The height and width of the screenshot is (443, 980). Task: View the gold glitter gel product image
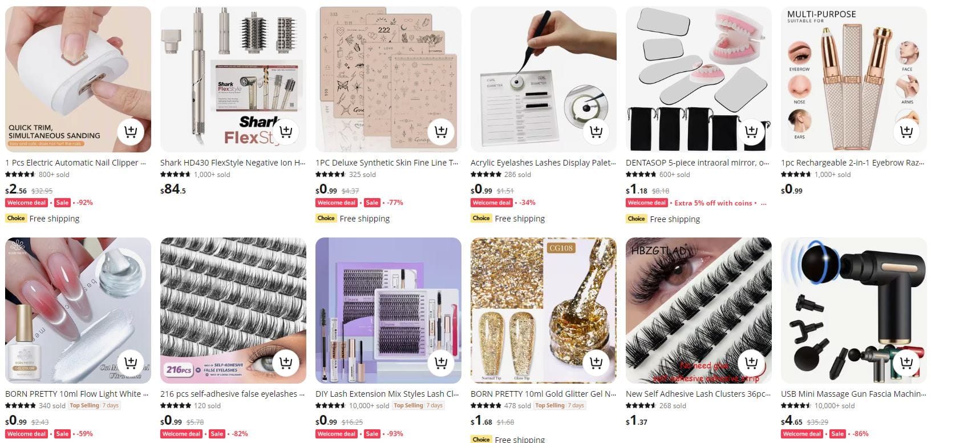click(544, 311)
